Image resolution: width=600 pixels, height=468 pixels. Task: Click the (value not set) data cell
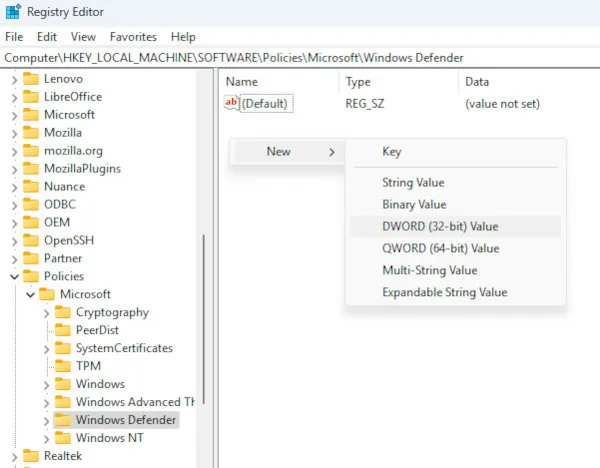502,104
